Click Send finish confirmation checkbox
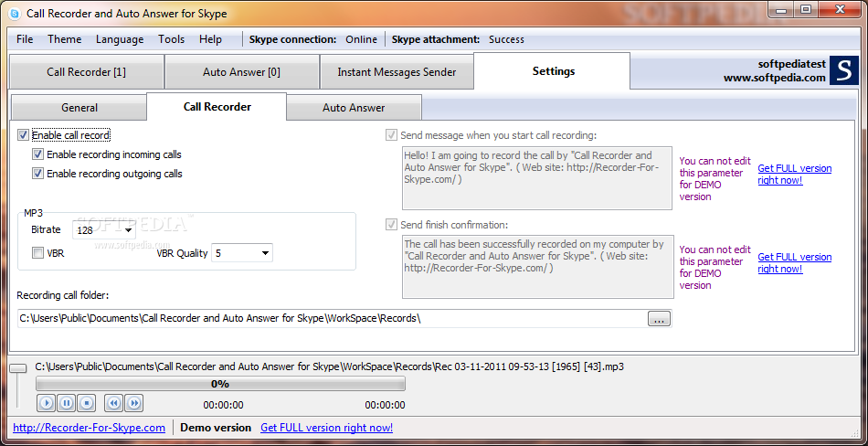The width and height of the screenshot is (868, 446). (391, 225)
